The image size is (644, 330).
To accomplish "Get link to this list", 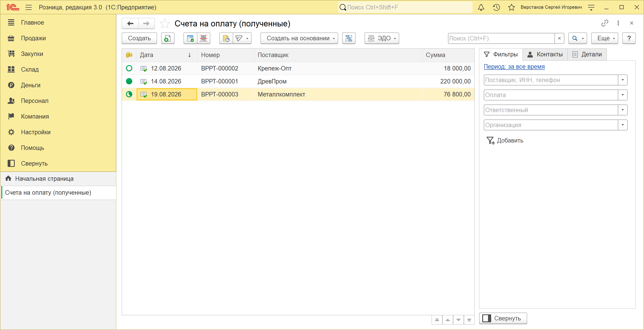I will coord(604,23).
